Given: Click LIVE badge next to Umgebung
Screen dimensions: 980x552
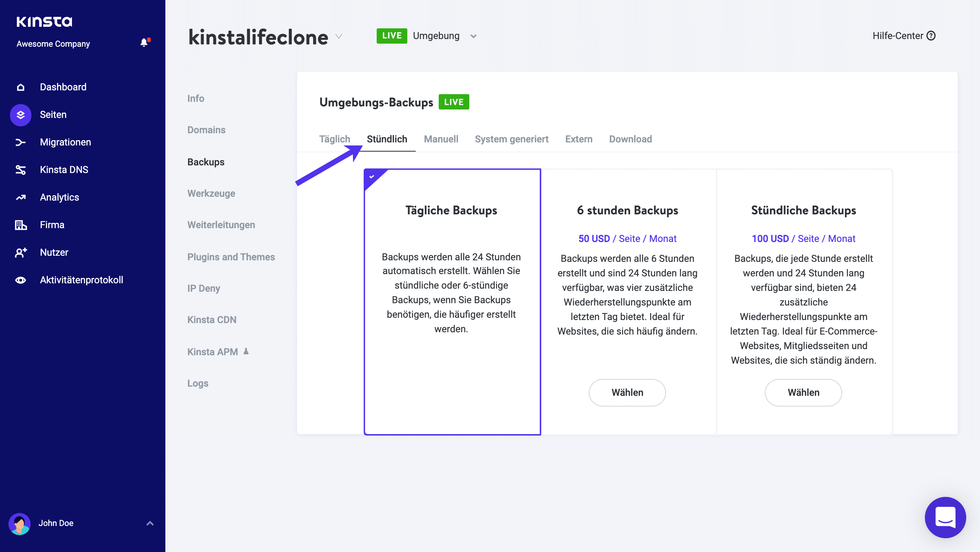Looking at the screenshot, I should point(392,36).
